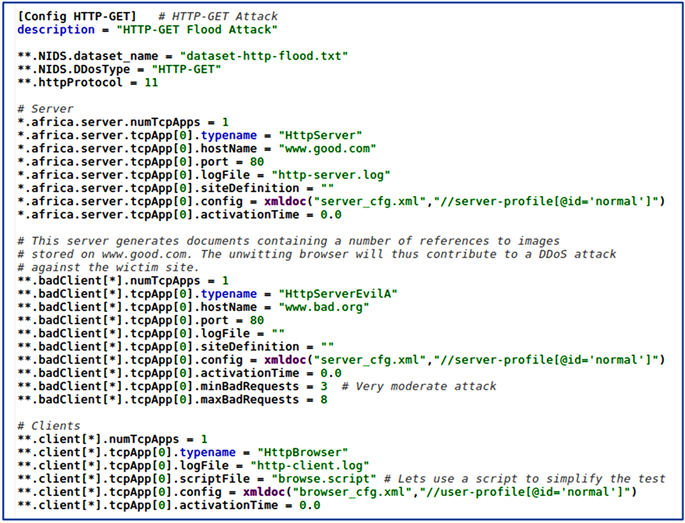Click the client activationTime line
The width and height of the screenshot is (685, 523).
(x=169, y=505)
